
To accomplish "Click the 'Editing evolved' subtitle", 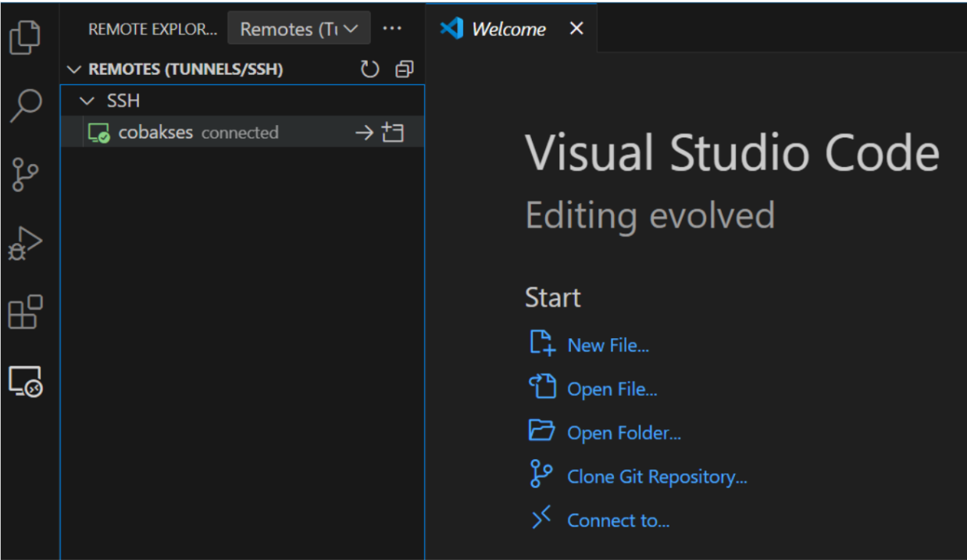I will [x=650, y=215].
